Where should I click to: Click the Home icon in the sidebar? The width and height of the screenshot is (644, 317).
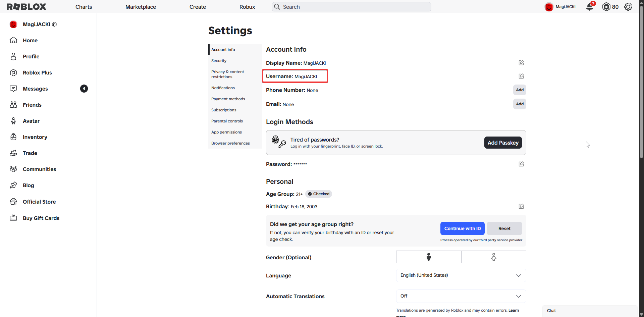click(x=13, y=40)
